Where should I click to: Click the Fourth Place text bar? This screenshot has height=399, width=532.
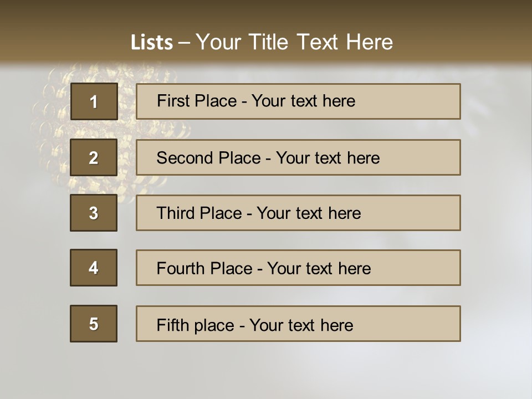pyautogui.click(x=298, y=268)
